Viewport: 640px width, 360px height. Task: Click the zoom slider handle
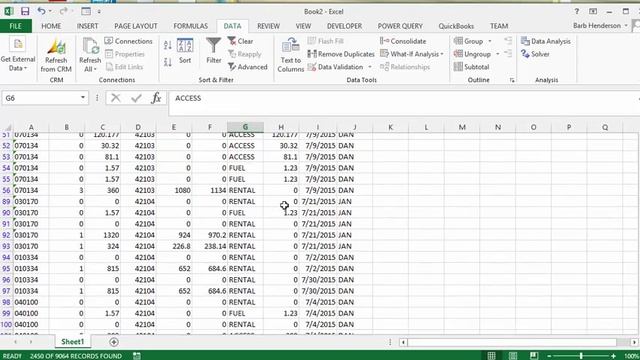click(x=581, y=356)
